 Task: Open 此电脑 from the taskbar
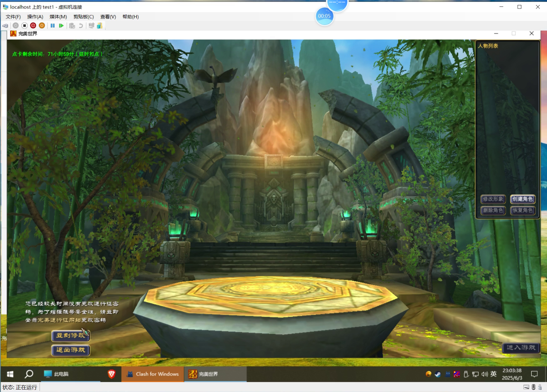click(70, 374)
